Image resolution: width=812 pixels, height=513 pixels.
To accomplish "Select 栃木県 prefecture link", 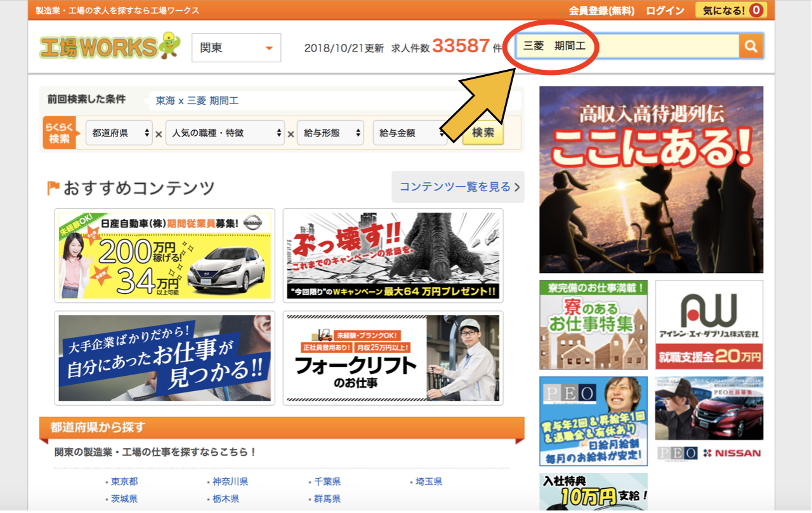I will click(226, 499).
